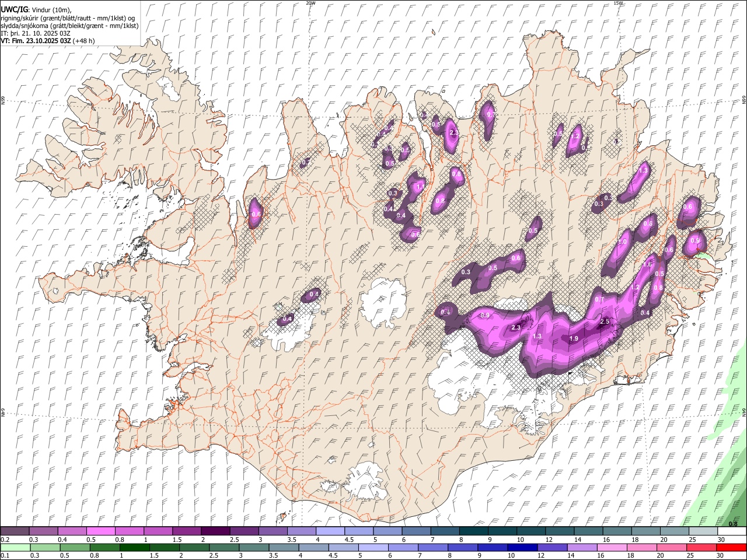
Task: Click the deep blue bottom-row swatch above 10
Action: [x=522, y=548]
